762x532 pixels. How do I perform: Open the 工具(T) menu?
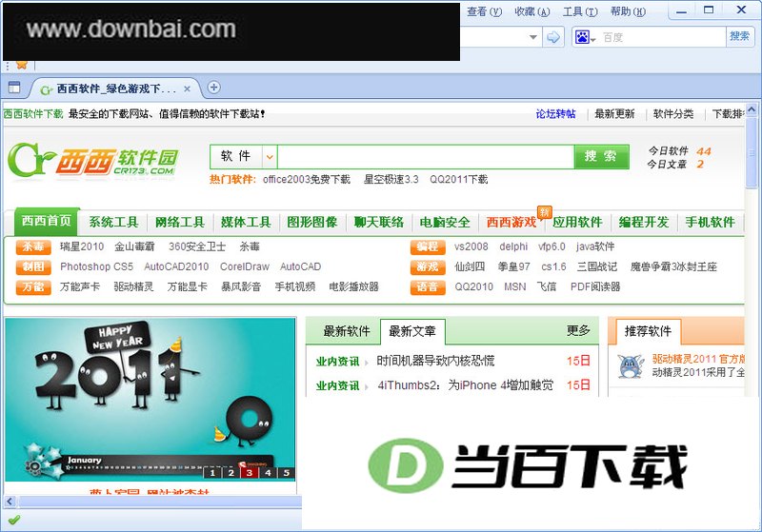580,11
